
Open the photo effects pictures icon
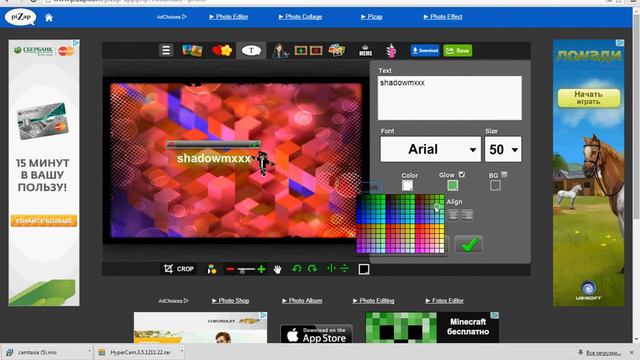click(x=192, y=50)
